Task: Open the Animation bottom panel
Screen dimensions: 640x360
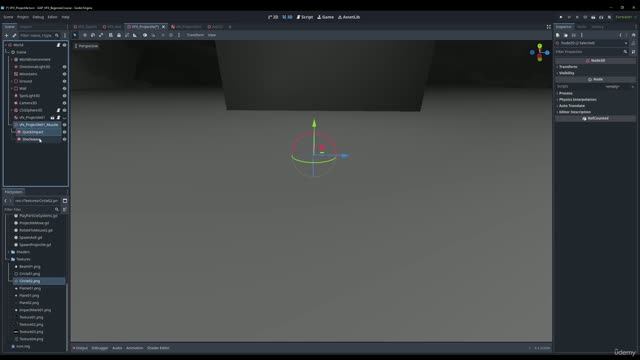Action: pyautogui.click(x=135, y=348)
